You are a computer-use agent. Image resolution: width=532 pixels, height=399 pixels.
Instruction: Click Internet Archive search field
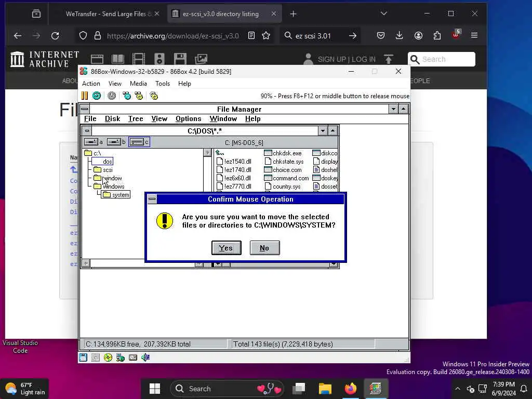pyautogui.click(x=441, y=59)
